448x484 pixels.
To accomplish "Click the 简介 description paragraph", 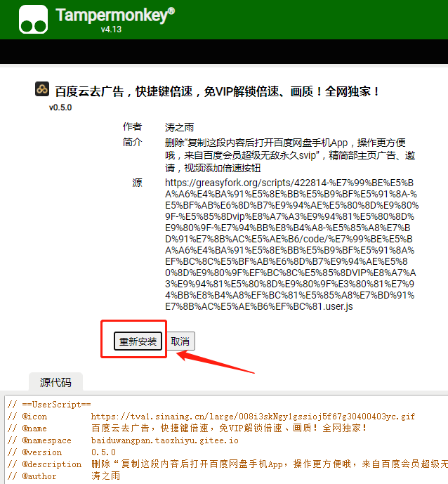I will (290, 155).
